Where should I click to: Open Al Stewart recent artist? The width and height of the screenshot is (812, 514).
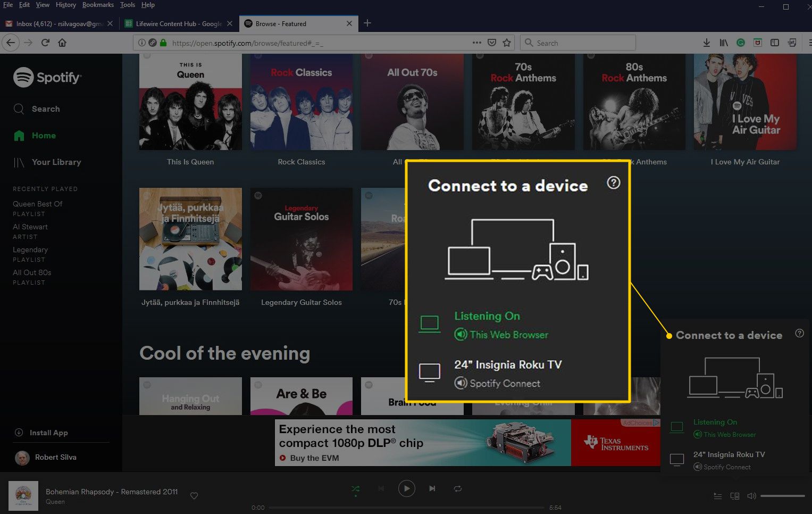tap(30, 227)
